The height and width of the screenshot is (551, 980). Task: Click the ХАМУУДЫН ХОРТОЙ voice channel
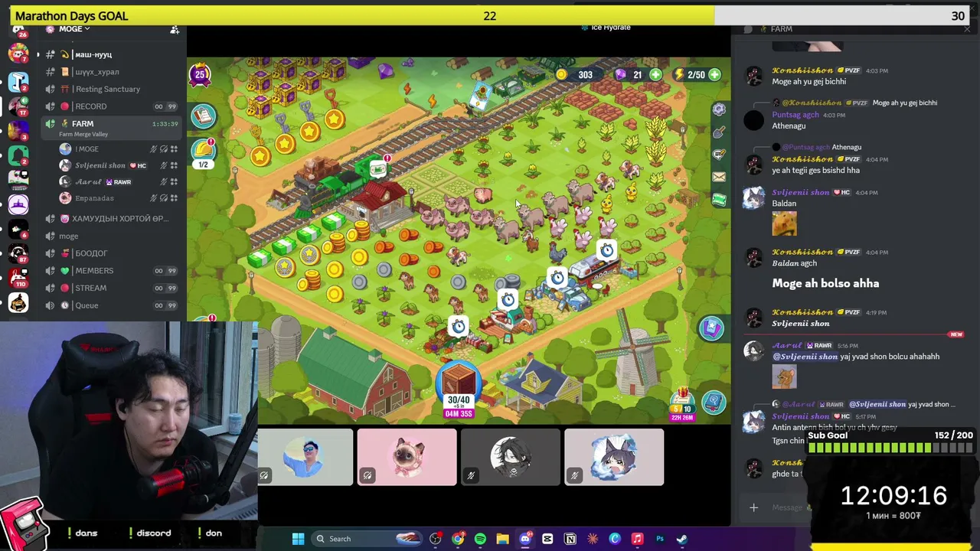112,219
